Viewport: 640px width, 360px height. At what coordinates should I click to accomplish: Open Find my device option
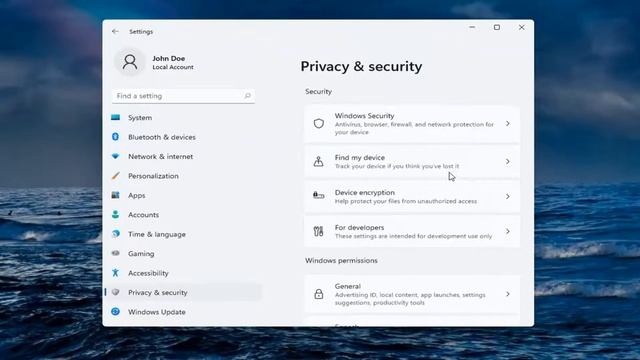412,162
